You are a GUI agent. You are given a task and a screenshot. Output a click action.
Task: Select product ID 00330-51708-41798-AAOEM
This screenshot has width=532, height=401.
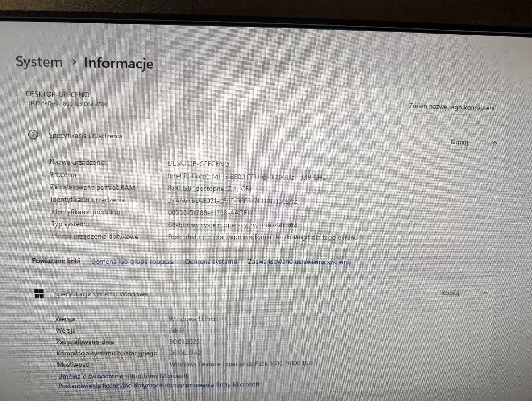click(x=210, y=213)
